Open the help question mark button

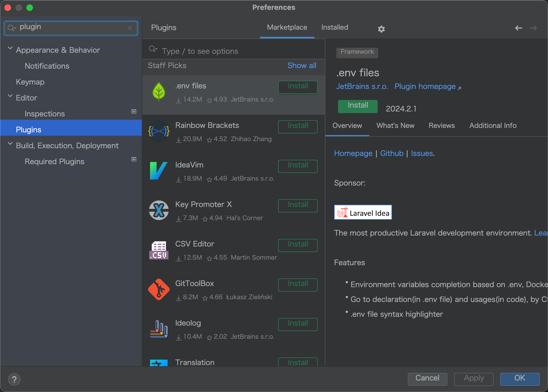click(14, 379)
